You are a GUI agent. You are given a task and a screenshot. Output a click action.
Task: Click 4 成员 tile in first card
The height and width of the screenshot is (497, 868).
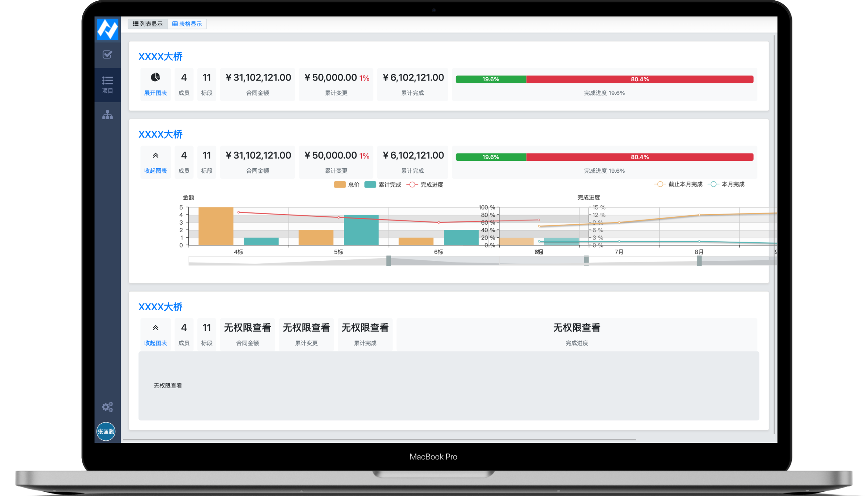coord(184,85)
